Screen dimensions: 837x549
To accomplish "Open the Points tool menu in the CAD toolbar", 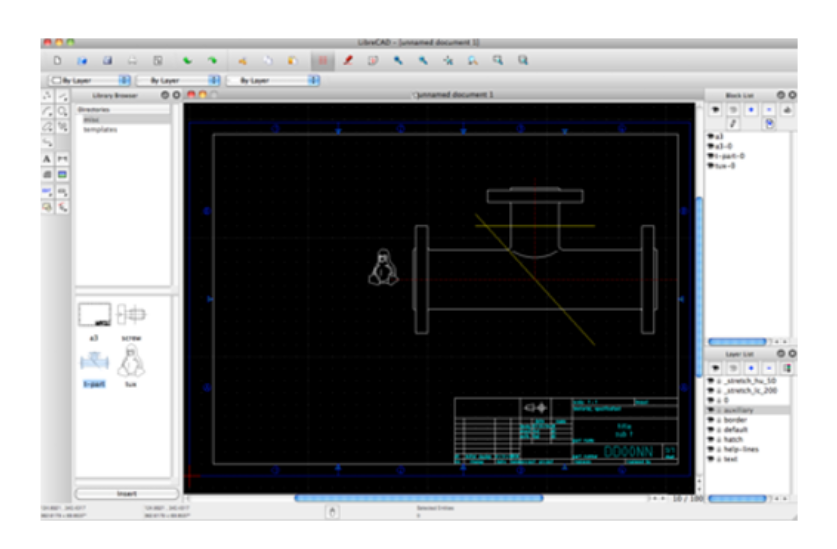I will tap(48, 96).
